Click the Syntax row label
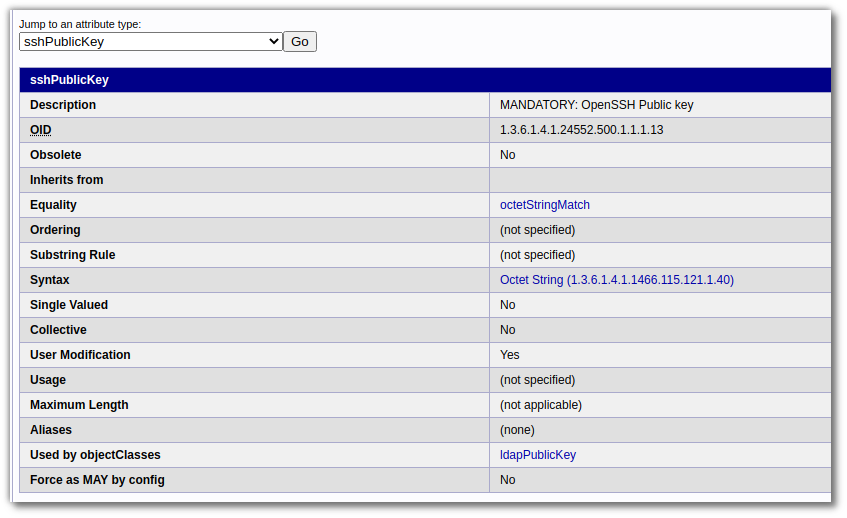Image resolution: width=847 pixels, height=518 pixels. click(x=50, y=280)
